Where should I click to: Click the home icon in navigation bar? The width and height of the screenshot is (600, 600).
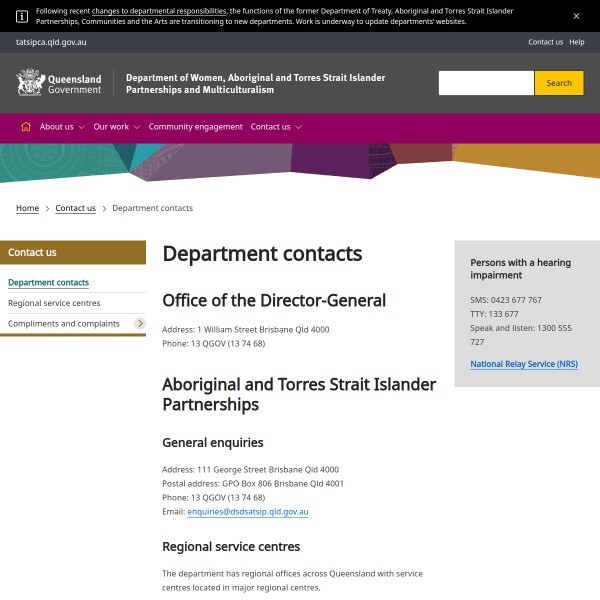(x=26, y=127)
